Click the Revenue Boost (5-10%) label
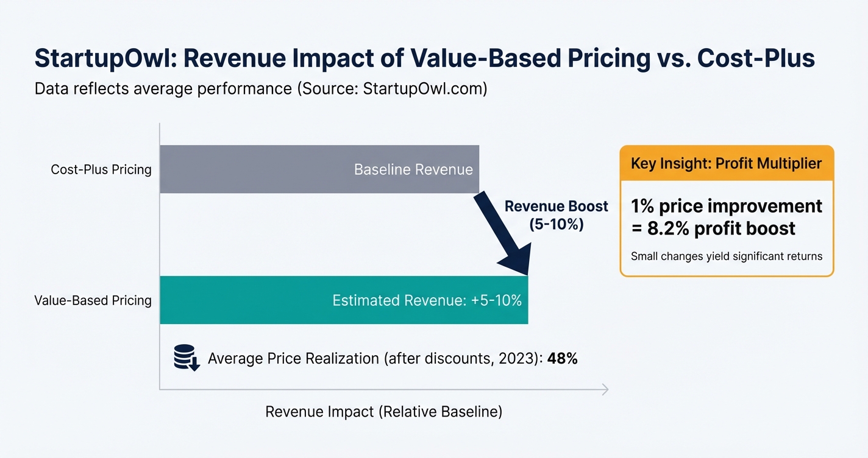The image size is (868, 458). tap(556, 215)
